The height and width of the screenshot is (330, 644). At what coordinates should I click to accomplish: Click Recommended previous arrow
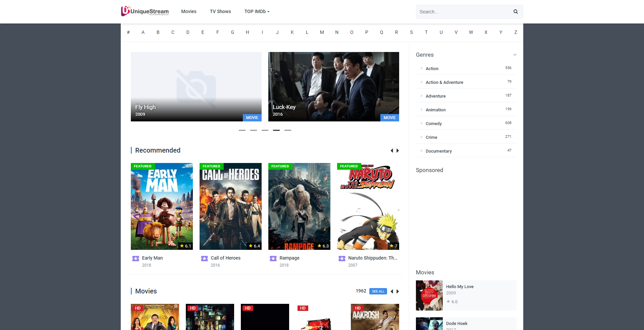click(392, 151)
